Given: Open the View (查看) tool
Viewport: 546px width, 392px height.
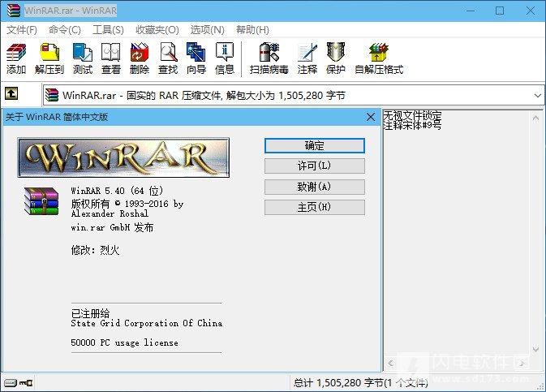Looking at the screenshot, I should (x=110, y=58).
